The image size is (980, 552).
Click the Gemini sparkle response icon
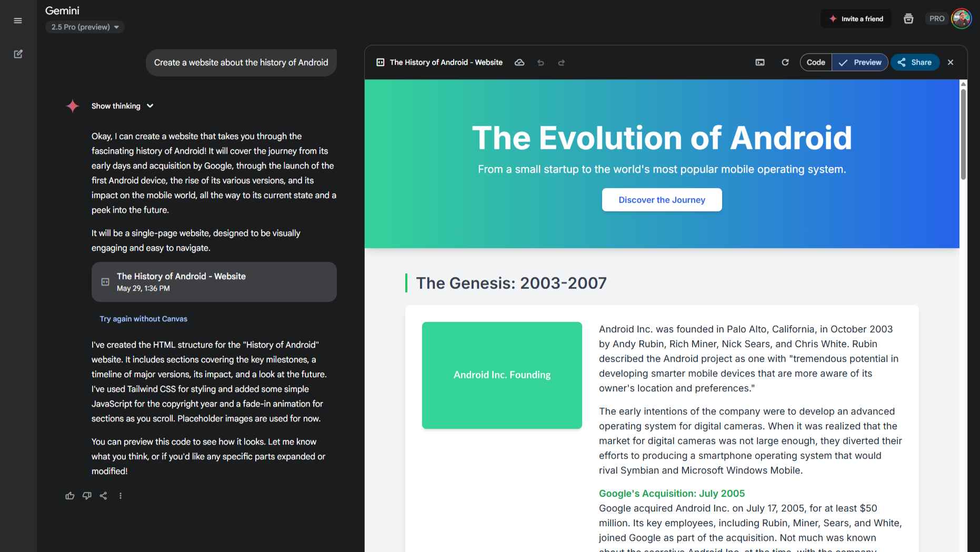click(x=73, y=106)
